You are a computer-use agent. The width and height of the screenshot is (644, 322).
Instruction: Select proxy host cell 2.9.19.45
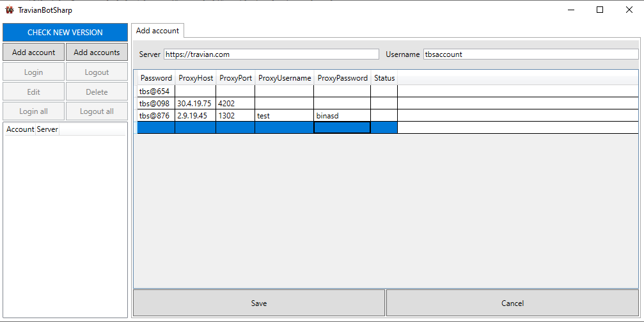pos(196,116)
